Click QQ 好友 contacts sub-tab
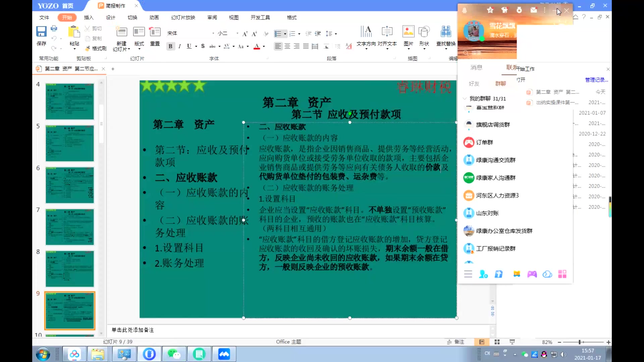Viewport: 644px width, 362px height. [474, 83]
